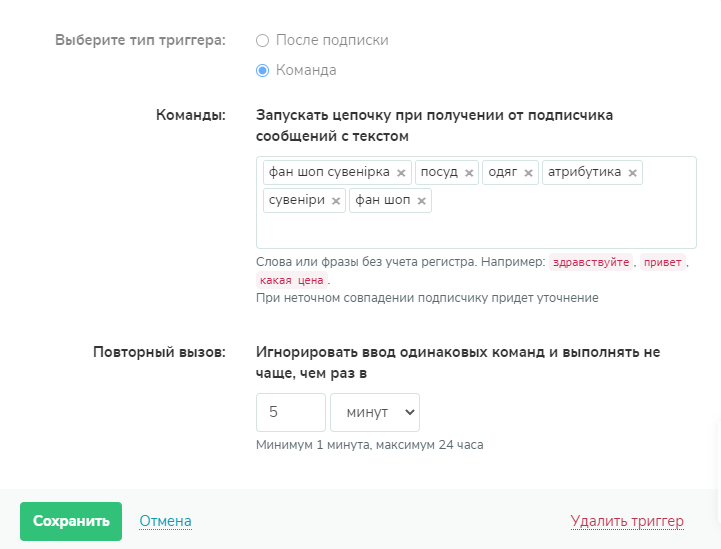
Task: Click the 'сувеніри' tag text
Action: [x=297, y=200]
